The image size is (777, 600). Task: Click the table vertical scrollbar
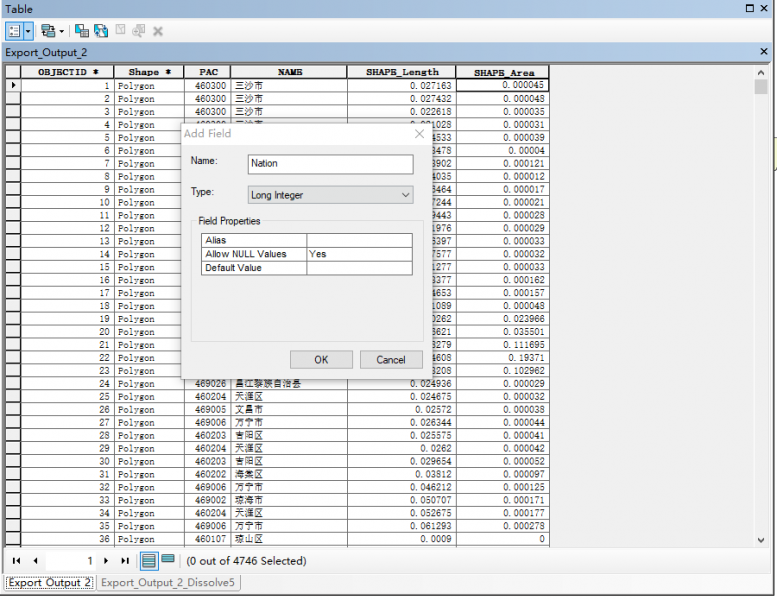click(761, 300)
